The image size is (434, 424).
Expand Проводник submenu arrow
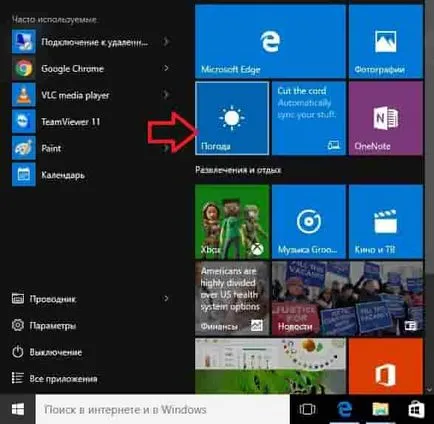click(x=166, y=299)
